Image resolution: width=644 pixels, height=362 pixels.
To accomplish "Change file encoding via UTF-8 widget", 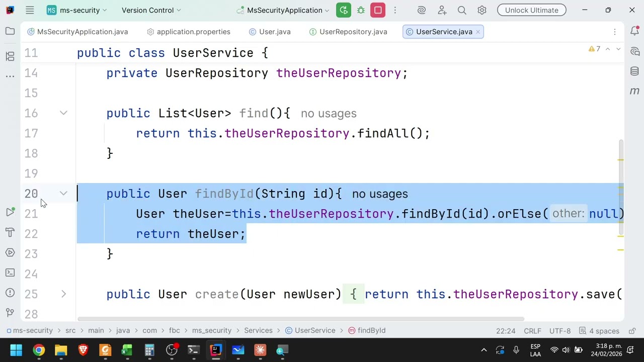I will coord(560,331).
